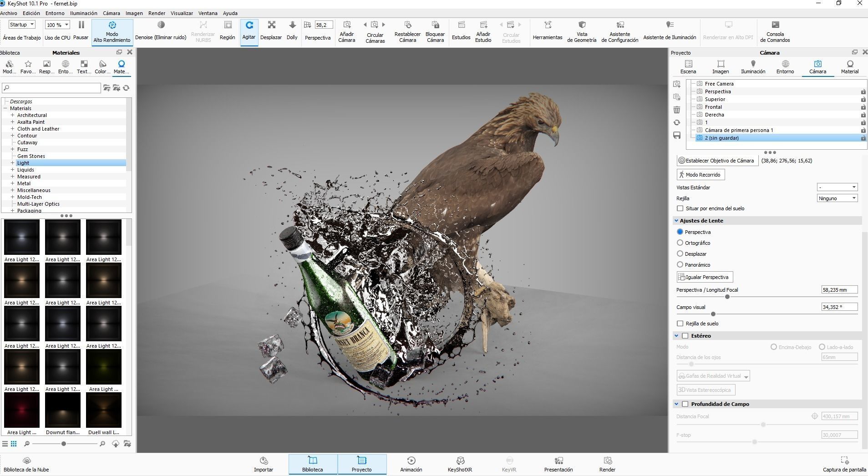This screenshot has height=476, width=868.
Task: Toggle Vista de Geometría
Action: coord(582,31)
